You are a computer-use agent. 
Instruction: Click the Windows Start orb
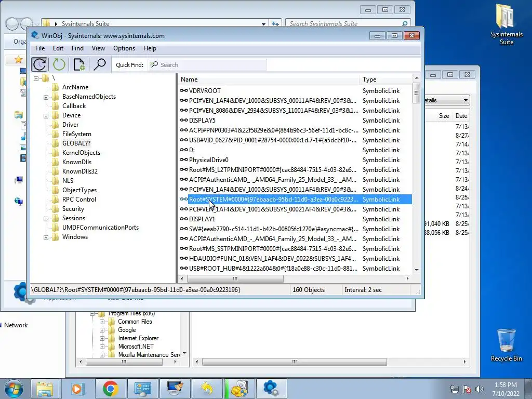tap(14, 389)
